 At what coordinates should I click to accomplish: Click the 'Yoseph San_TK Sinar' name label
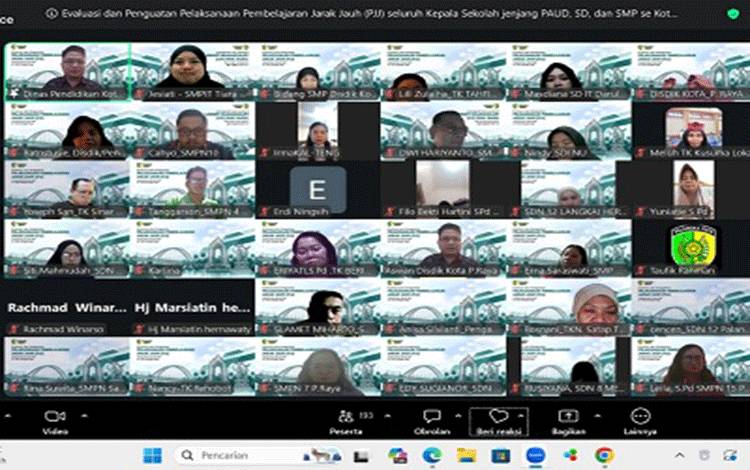(x=68, y=212)
